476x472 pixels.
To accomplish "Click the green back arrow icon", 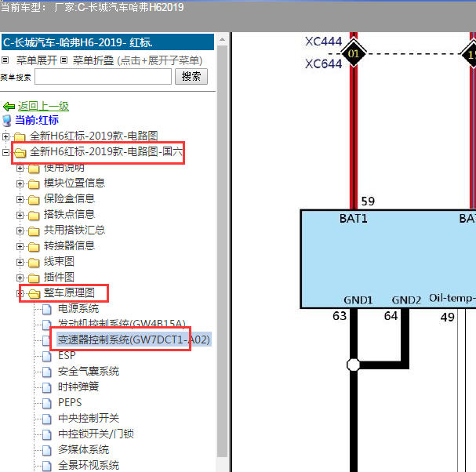I will pos(9,107).
